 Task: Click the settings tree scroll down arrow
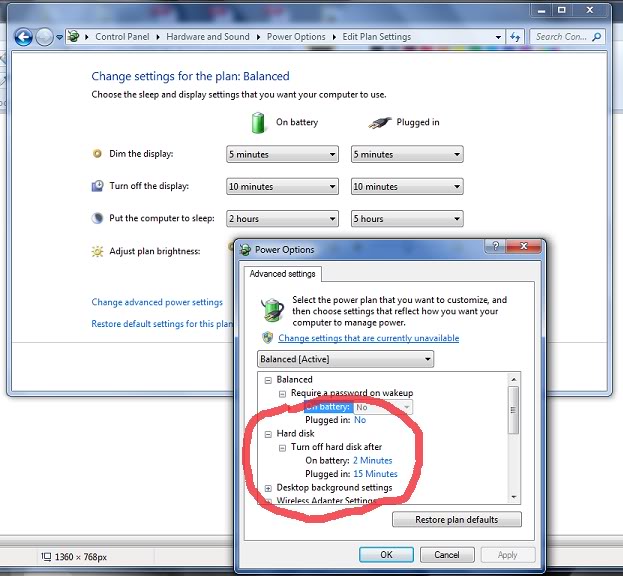pos(514,497)
